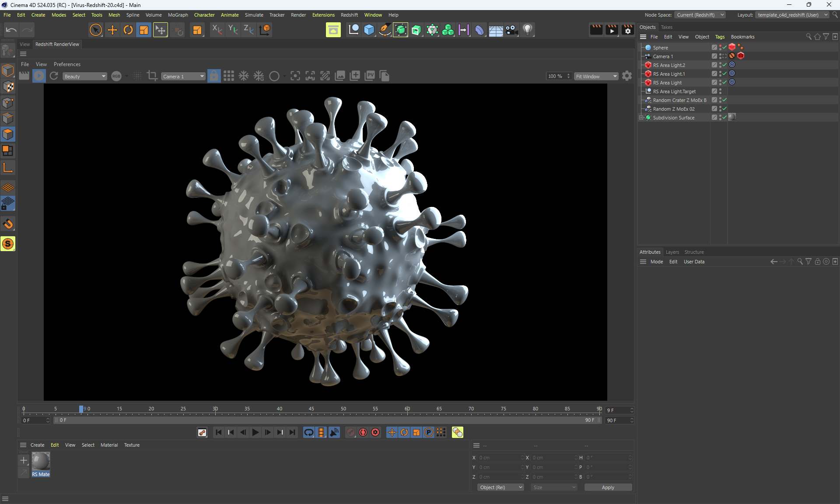Click the crop region icon in RenderView
840x504 pixels.
[x=152, y=76]
